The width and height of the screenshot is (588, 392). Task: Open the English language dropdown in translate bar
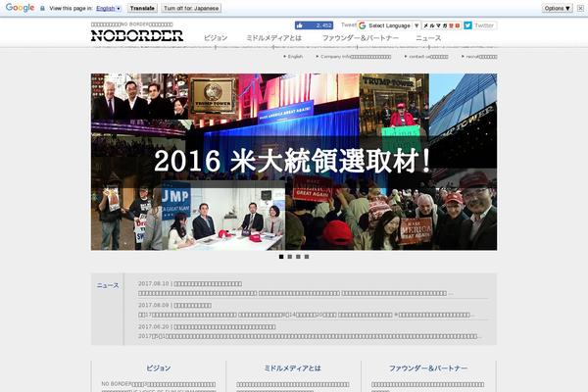pyautogui.click(x=109, y=8)
